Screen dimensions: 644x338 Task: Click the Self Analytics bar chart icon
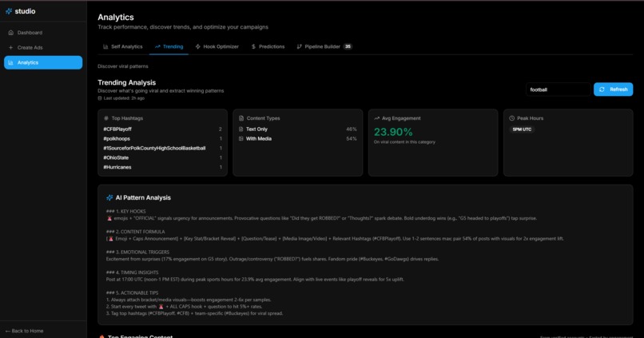[x=105, y=46]
